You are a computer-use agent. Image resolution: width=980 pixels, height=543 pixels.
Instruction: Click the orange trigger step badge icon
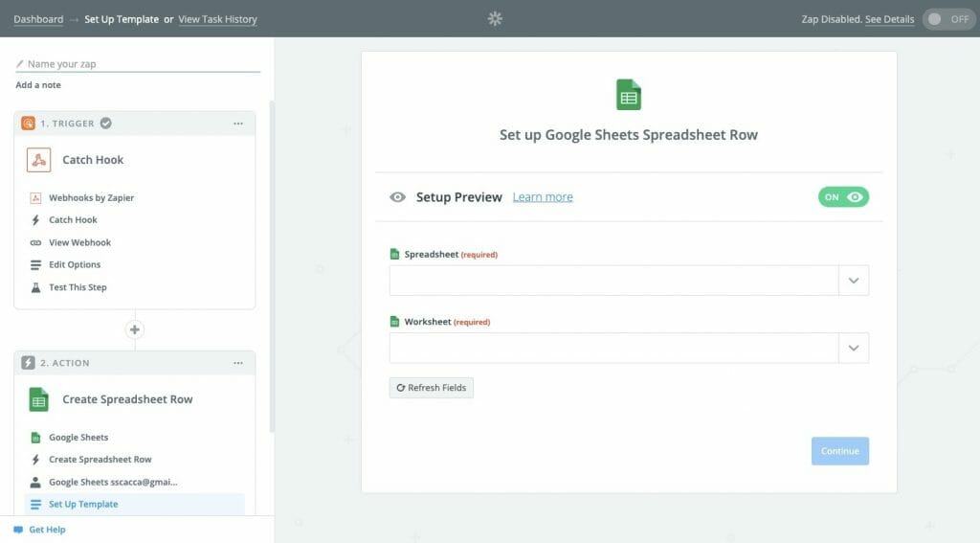click(28, 124)
